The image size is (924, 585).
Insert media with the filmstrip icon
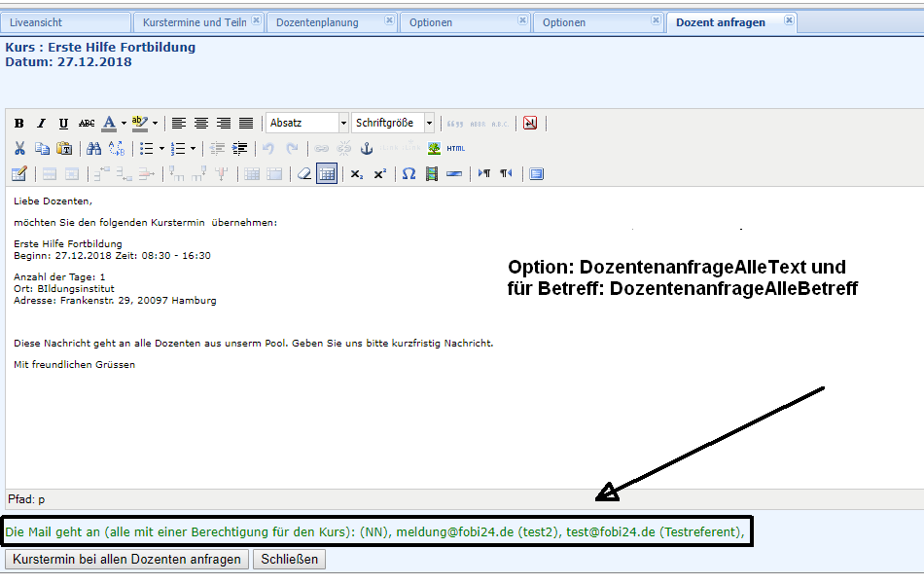432,174
